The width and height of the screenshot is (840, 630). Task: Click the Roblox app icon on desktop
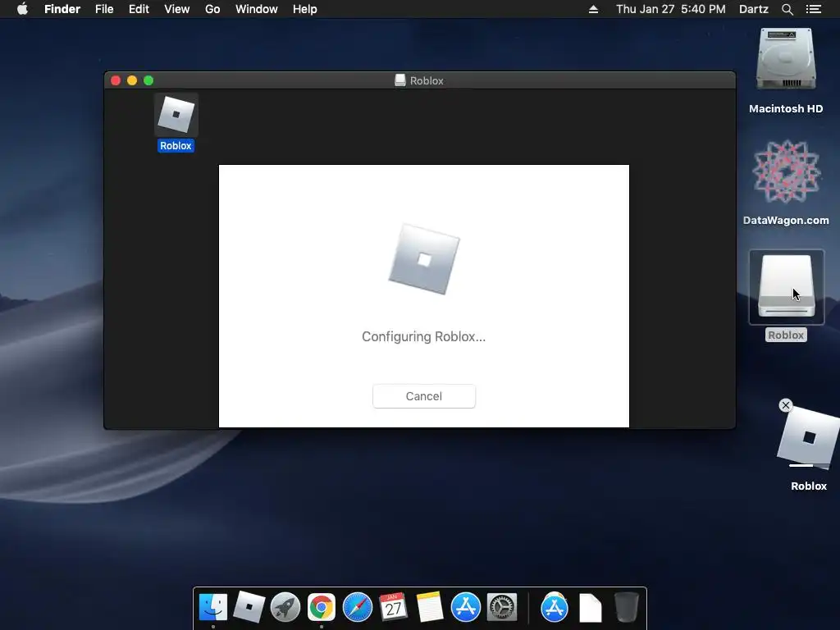pos(809,436)
